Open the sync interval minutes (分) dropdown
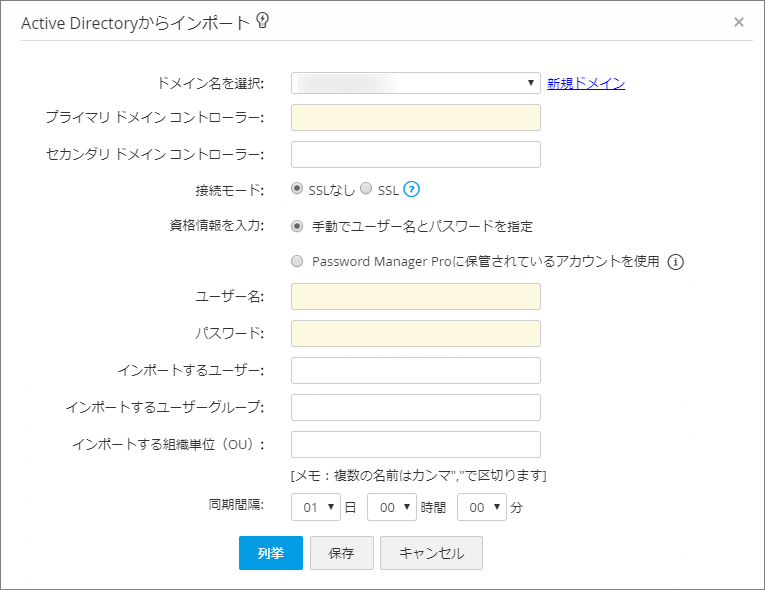The width and height of the screenshot is (765, 590). (482, 507)
